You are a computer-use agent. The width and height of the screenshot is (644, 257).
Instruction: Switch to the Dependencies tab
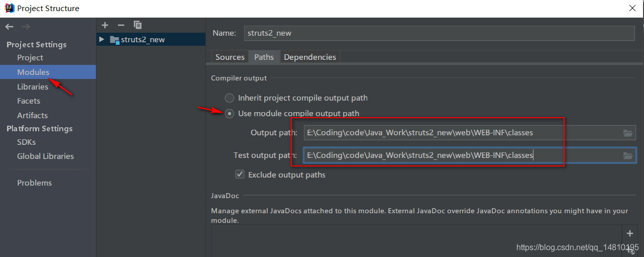[310, 57]
